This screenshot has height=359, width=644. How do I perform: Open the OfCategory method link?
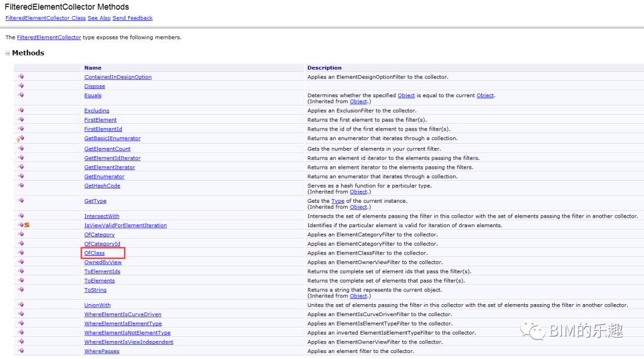click(100, 234)
